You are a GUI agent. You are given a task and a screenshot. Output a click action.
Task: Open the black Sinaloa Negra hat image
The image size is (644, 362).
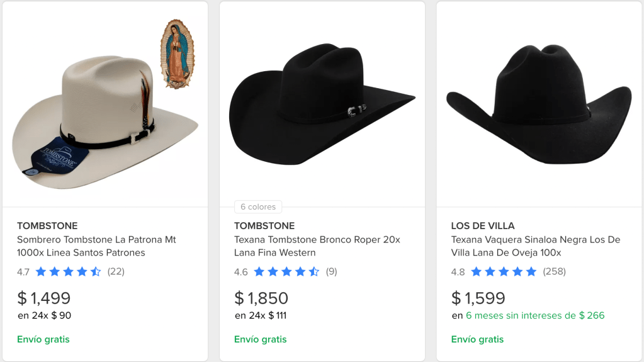(539, 104)
